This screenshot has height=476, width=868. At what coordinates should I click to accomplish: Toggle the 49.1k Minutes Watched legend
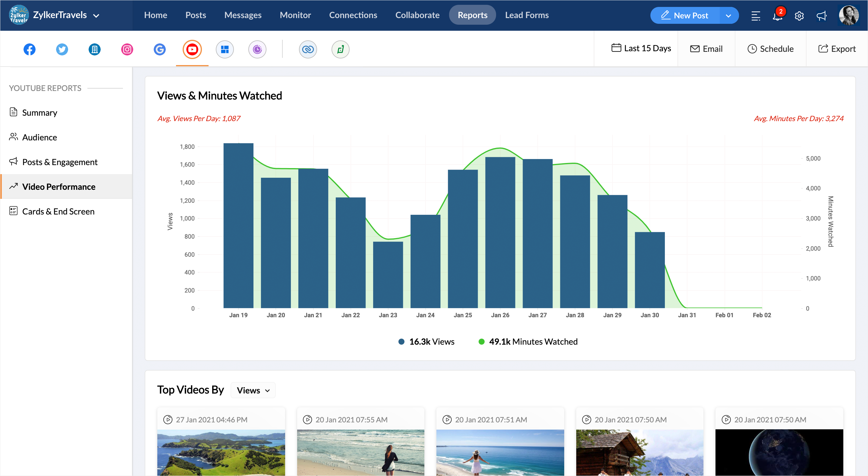[x=528, y=342]
